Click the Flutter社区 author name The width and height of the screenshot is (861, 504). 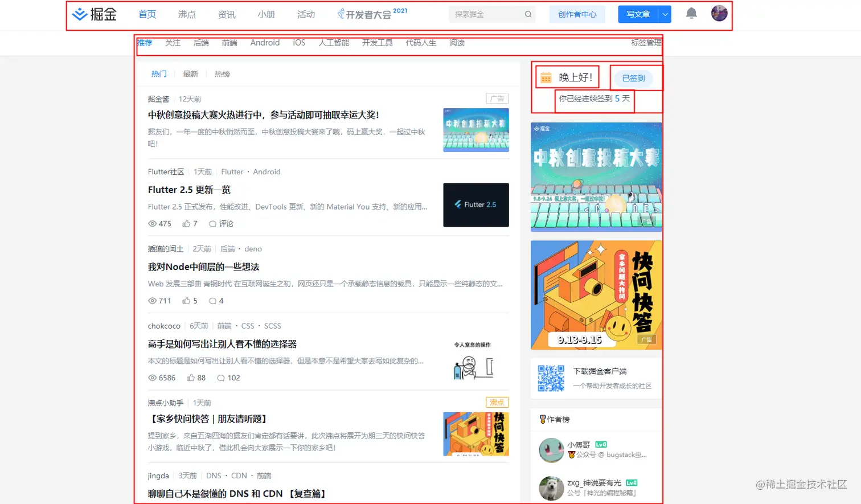click(166, 171)
